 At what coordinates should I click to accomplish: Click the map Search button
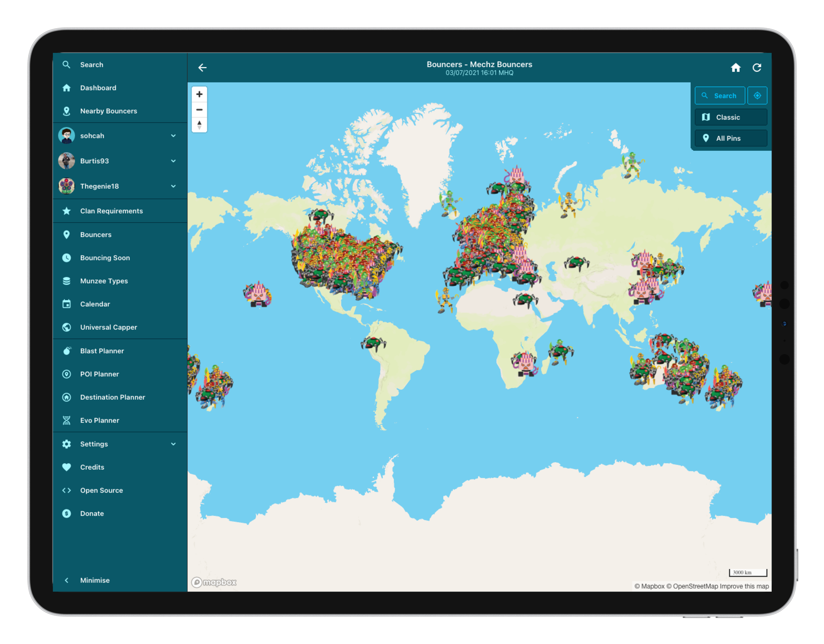(x=720, y=95)
